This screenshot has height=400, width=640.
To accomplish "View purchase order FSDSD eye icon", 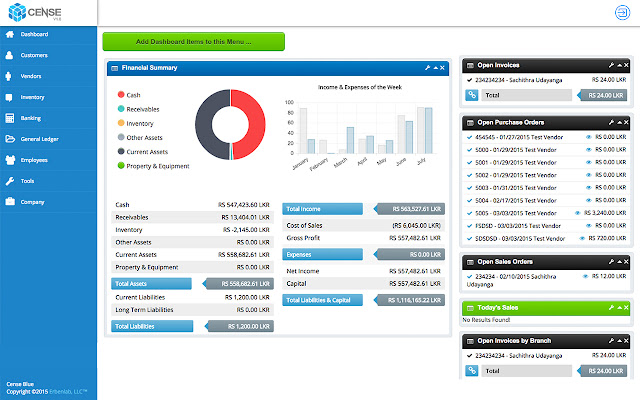I will [x=589, y=226].
